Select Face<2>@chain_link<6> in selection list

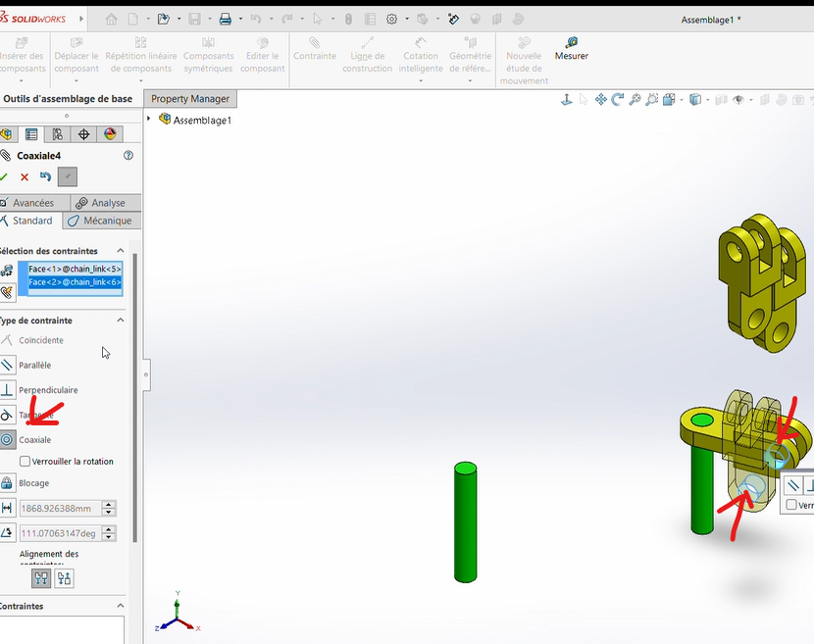pyautogui.click(x=75, y=281)
